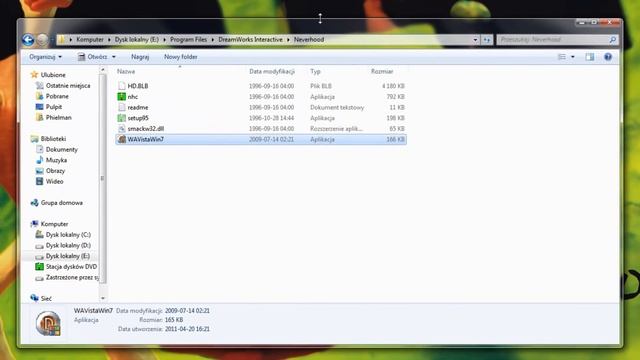Click "2011-04-20 16:21" creation date value
This screenshot has width=640, height=360.
pyautogui.click(x=187, y=329)
